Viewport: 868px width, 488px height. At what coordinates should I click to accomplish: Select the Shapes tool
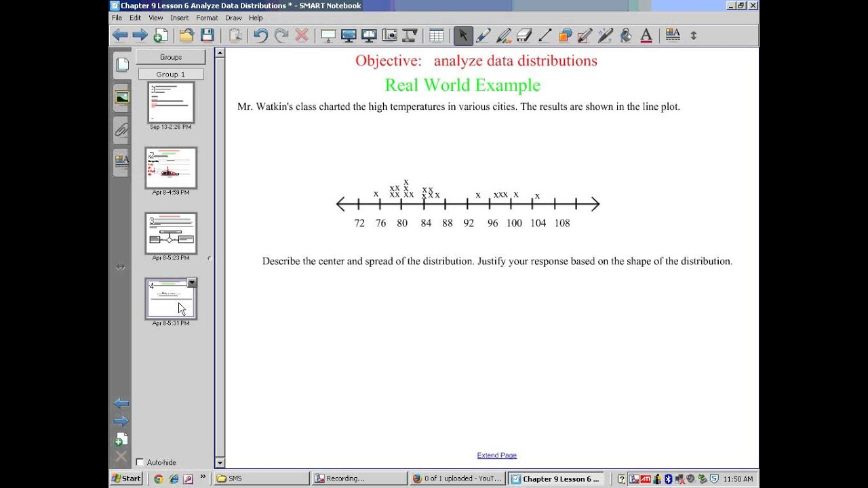pos(565,35)
